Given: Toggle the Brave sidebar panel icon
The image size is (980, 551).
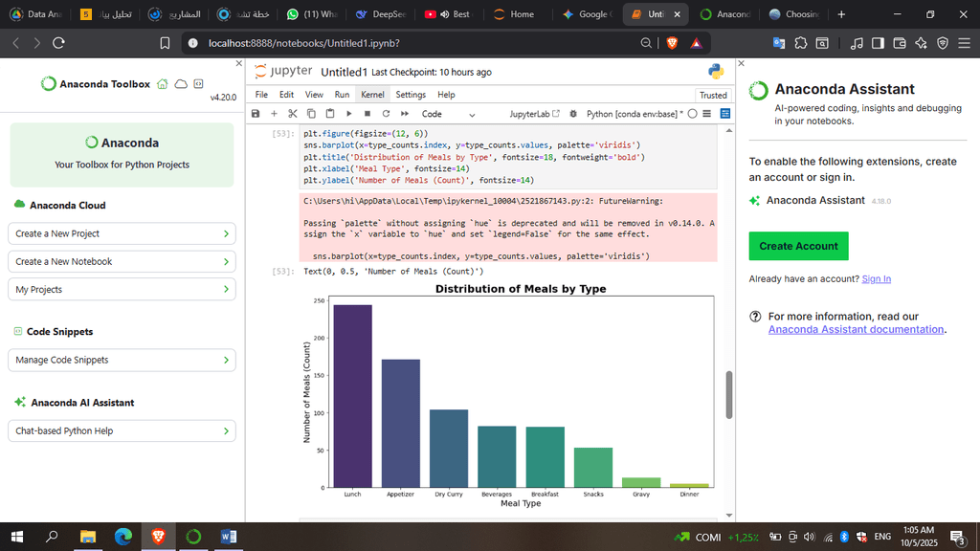Looking at the screenshot, I should coord(878,43).
